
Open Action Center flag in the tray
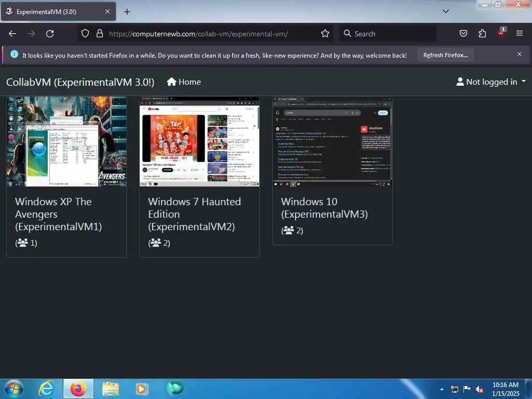[467, 389]
